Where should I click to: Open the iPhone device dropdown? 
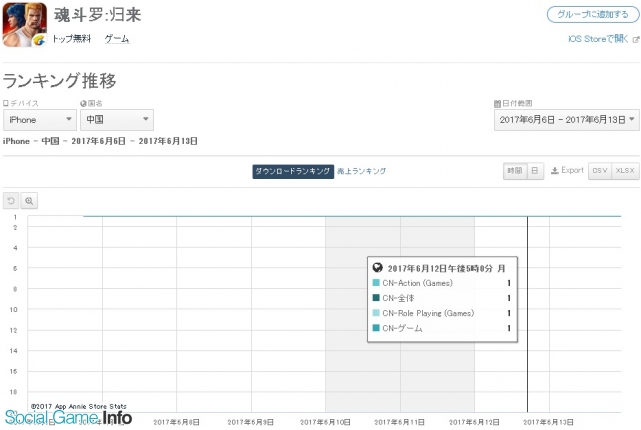point(40,120)
